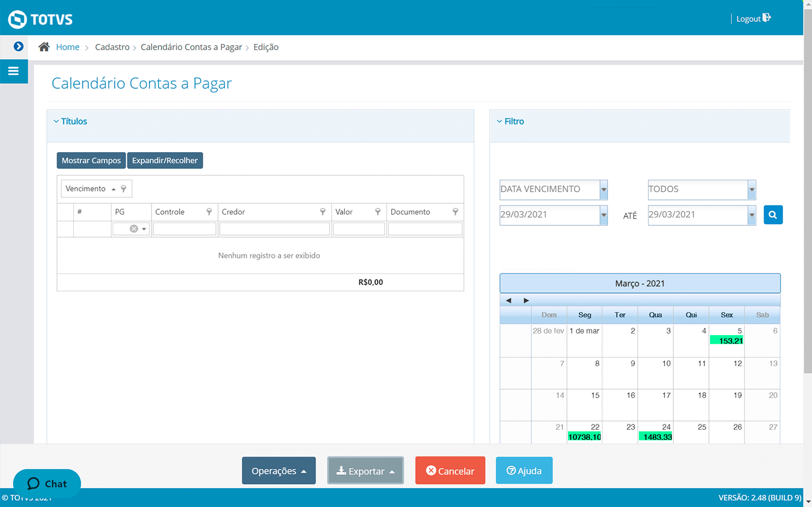The width and height of the screenshot is (812, 507).
Task: Clear the PG filter selection
Action: pyautogui.click(x=134, y=229)
